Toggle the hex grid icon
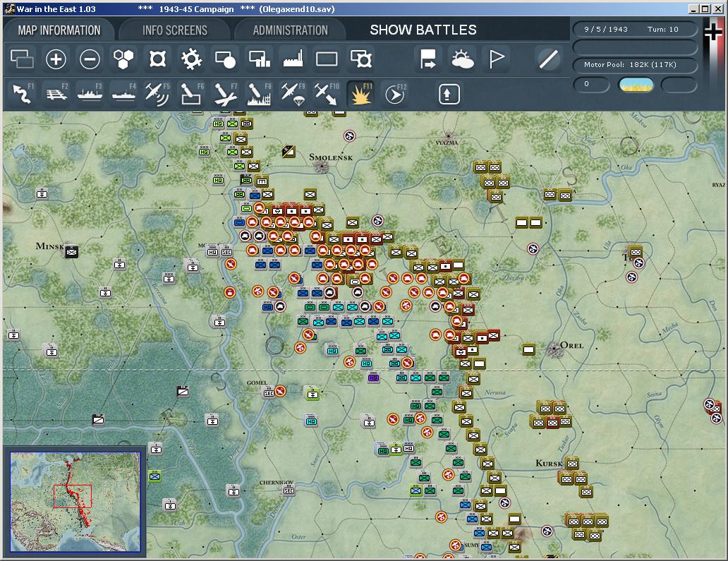728x561 pixels. point(123,59)
